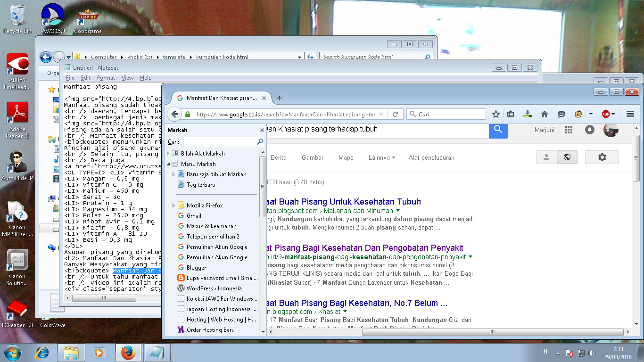Open Google notifications bell
The width and height of the screenshot is (644, 362).
pos(589,130)
